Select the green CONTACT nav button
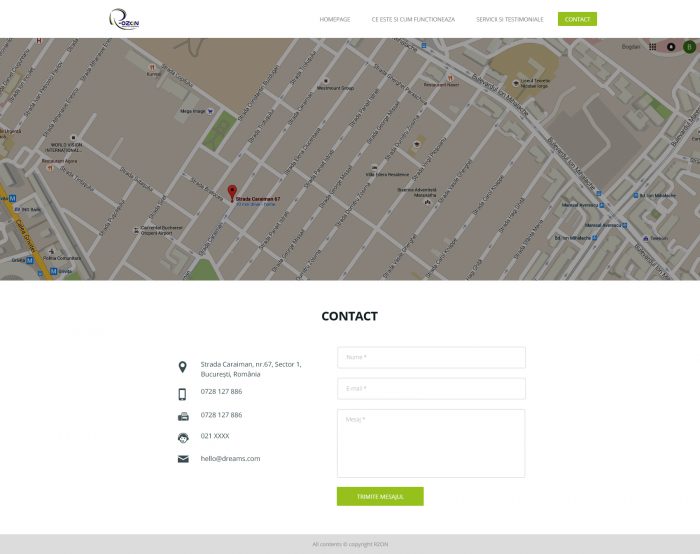 [x=577, y=19]
